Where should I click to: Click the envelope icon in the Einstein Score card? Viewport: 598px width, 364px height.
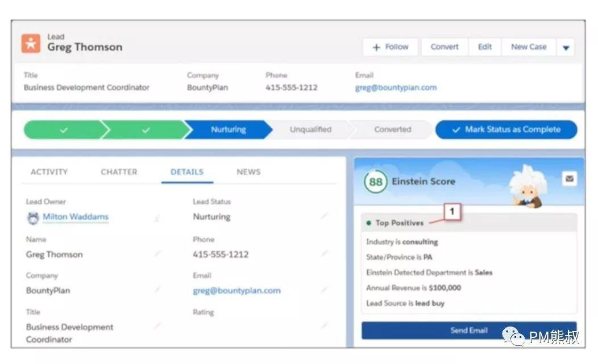(x=570, y=179)
